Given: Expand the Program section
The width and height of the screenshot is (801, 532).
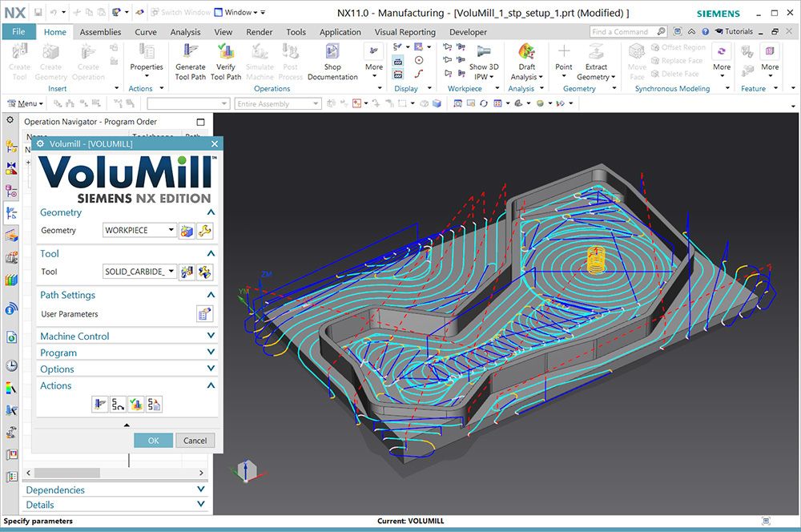Looking at the screenshot, I should [211, 352].
